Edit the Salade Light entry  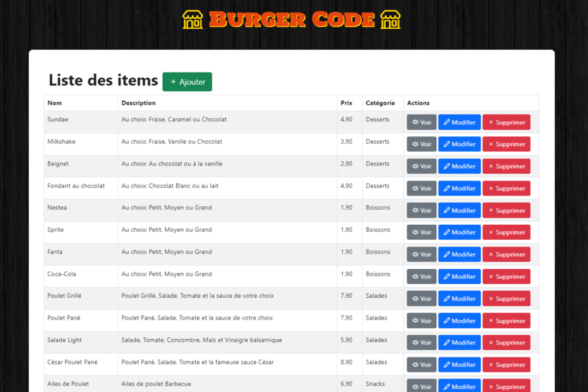(459, 343)
